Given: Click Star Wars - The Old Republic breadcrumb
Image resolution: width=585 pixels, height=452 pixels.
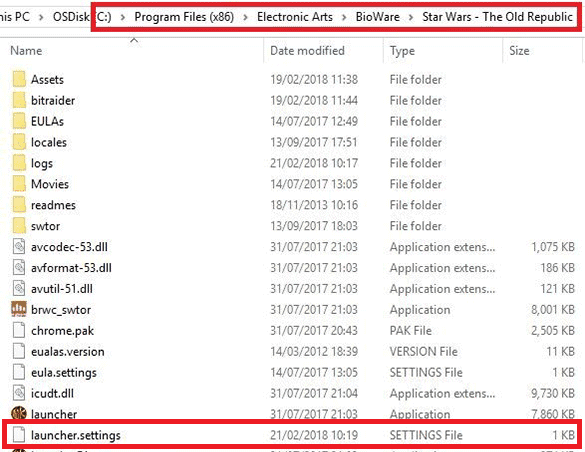Looking at the screenshot, I should coord(497,17).
